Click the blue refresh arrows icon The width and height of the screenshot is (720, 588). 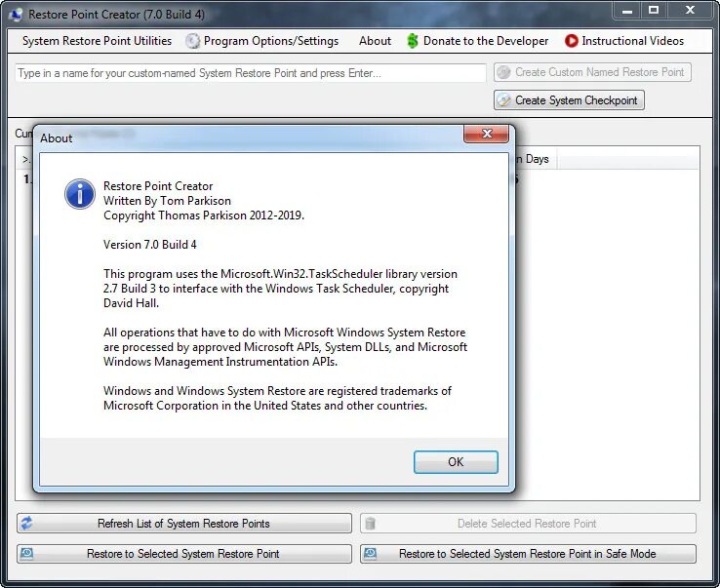pos(26,523)
